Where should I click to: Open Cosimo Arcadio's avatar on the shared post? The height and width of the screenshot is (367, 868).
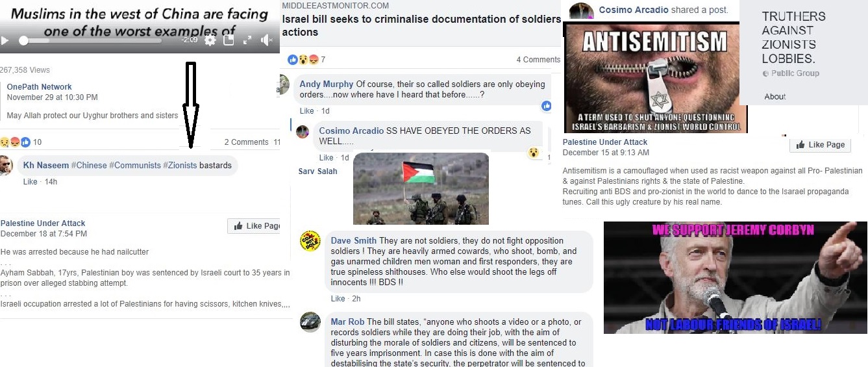[580, 10]
